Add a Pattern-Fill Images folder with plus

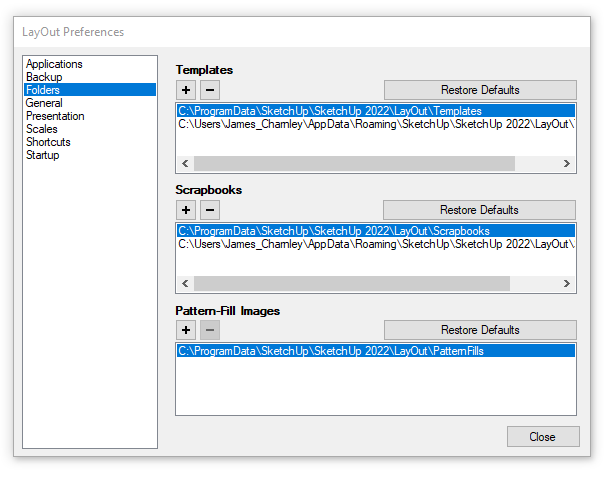186,330
